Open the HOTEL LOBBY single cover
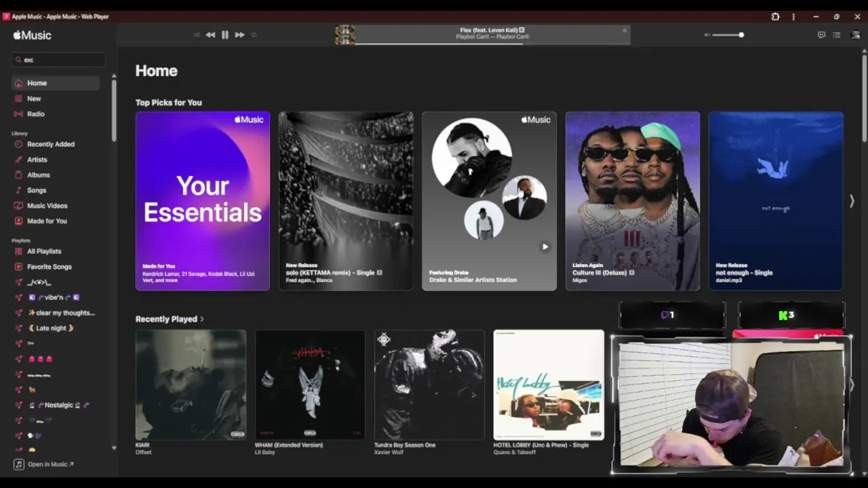The height and width of the screenshot is (488, 868). [x=549, y=385]
